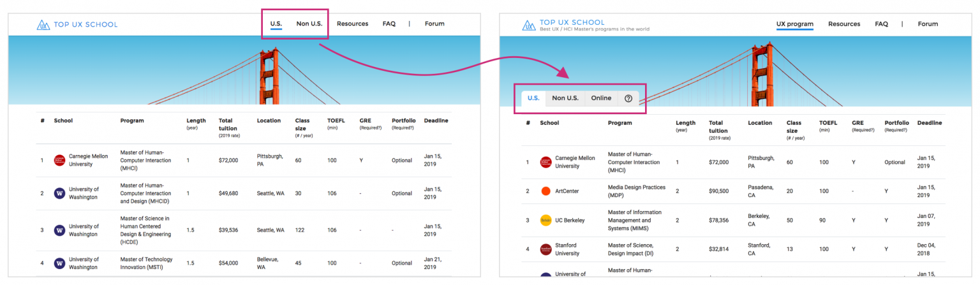The height and width of the screenshot is (285, 980).
Task: Click Master of Science in Human Centered Design program
Action: pos(146,230)
